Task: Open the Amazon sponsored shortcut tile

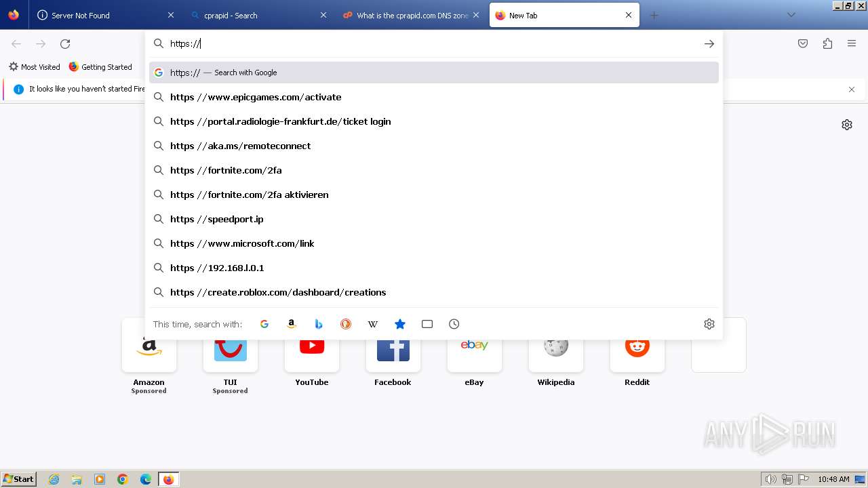Action: click(149, 356)
